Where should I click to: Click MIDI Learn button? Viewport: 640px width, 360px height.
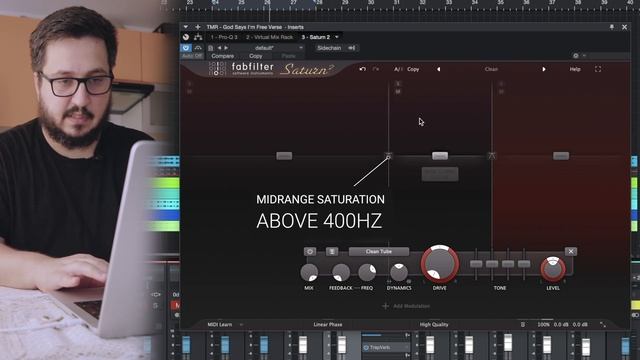[x=220, y=324]
